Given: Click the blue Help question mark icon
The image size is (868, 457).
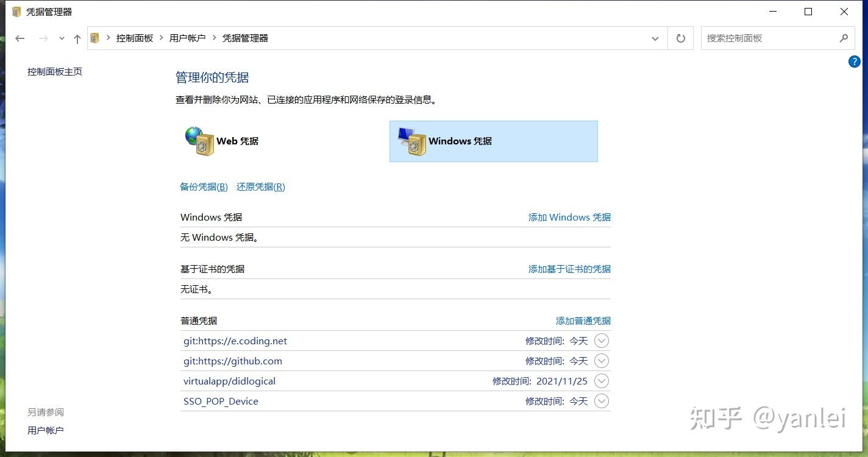Looking at the screenshot, I should click(x=854, y=62).
